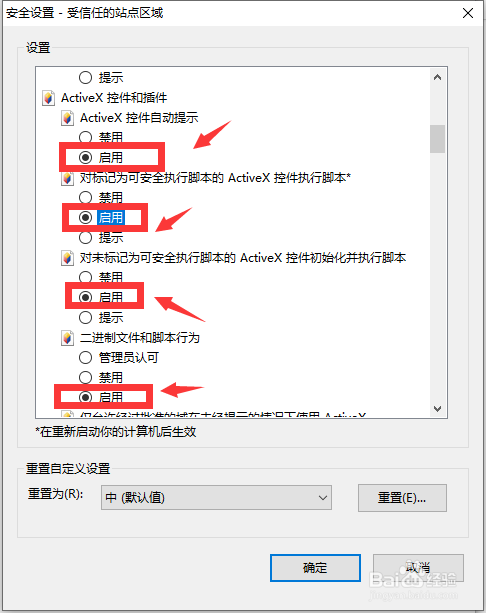Click icon for 对未标记为可安全执行脚本的 ActiveX setting
Image resolution: width=486 pixels, height=613 pixels.
(67, 258)
